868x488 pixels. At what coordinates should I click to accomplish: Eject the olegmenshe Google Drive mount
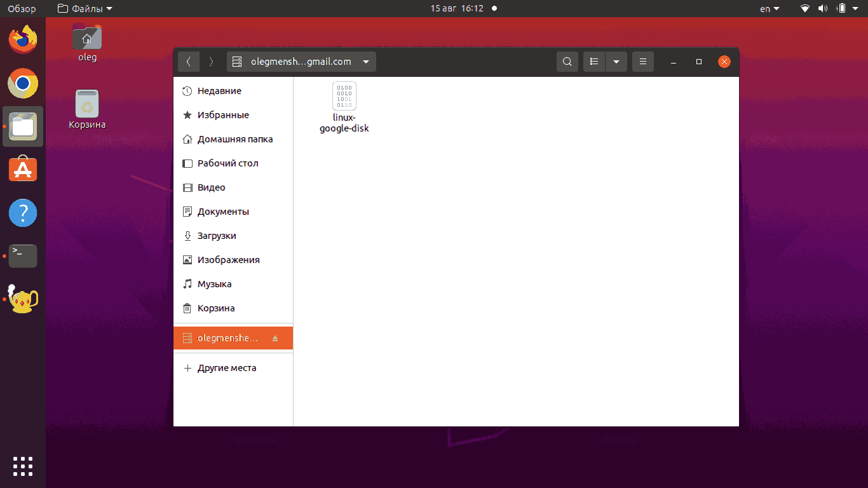coord(275,339)
